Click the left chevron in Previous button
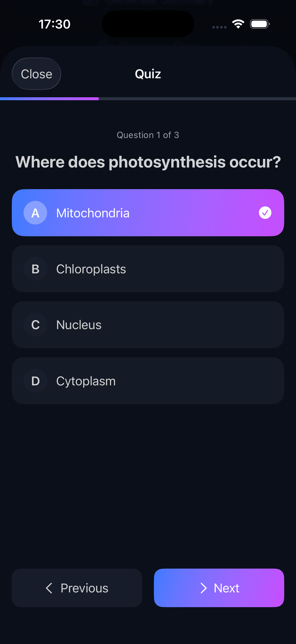296x644 pixels. [x=49, y=588]
